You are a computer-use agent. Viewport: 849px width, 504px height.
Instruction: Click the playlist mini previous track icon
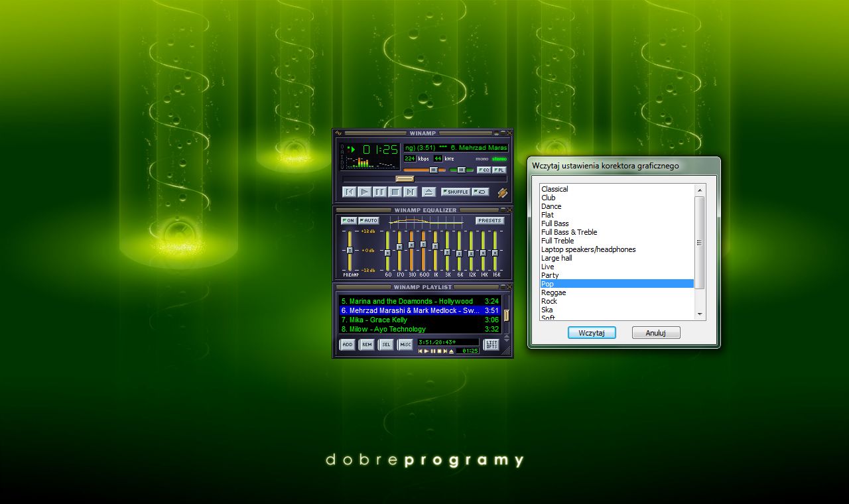[x=421, y=351]
